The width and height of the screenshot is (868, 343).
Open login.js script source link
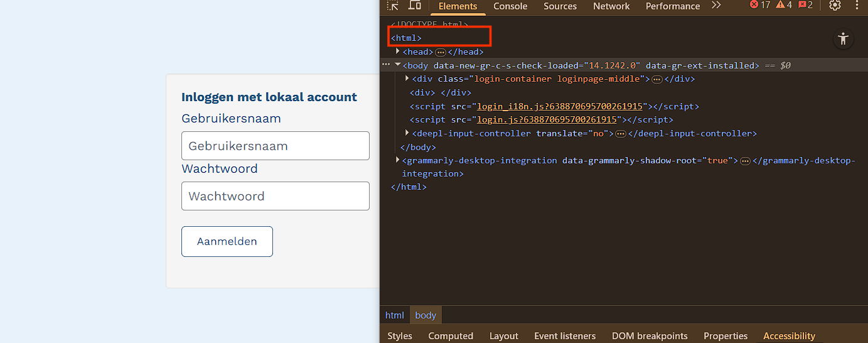547,119
